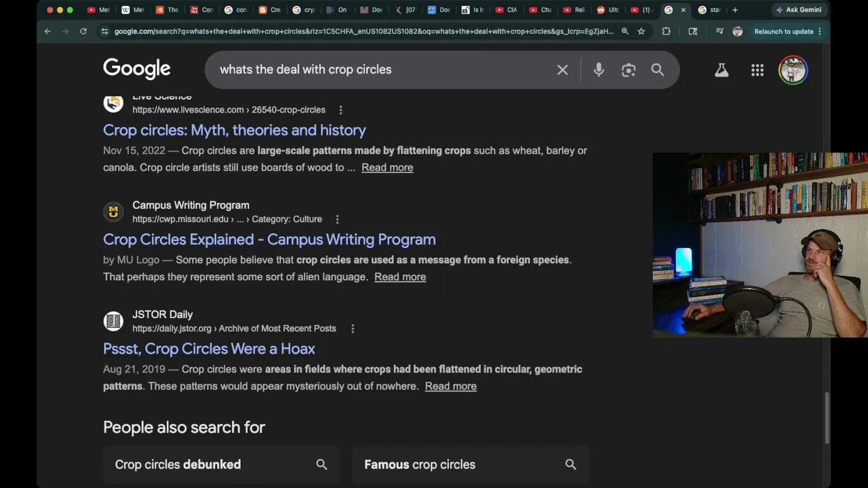This screenshot has height=488, width=868.
Task: Close the active Google tab
Action: tap(683, 10)
